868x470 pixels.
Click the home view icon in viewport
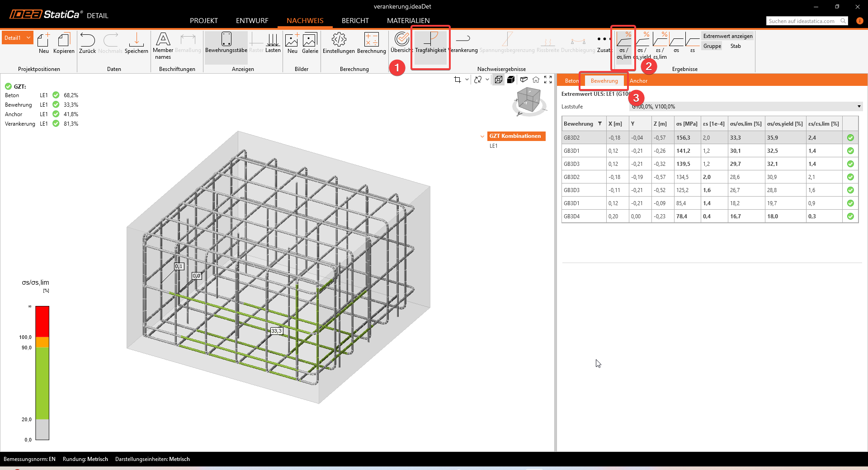536,80
